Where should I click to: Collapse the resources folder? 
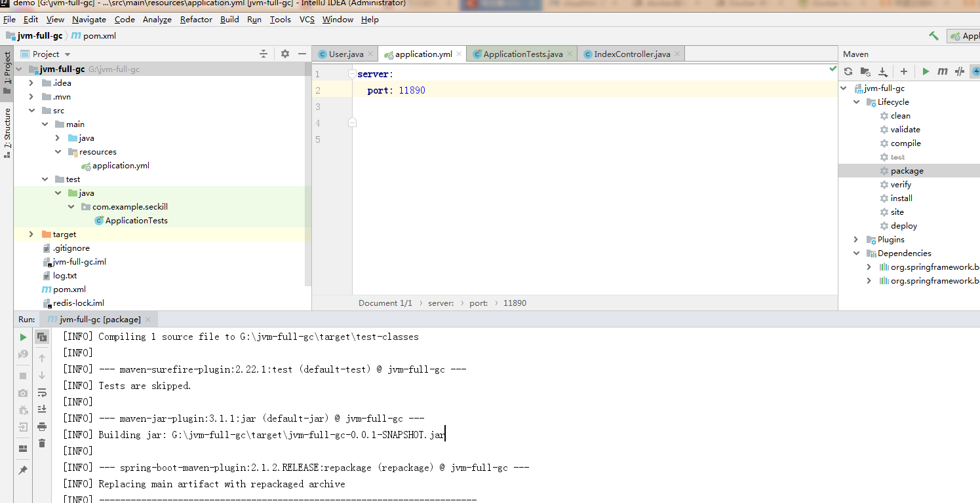pyautogui.click(x=58, y=152)
